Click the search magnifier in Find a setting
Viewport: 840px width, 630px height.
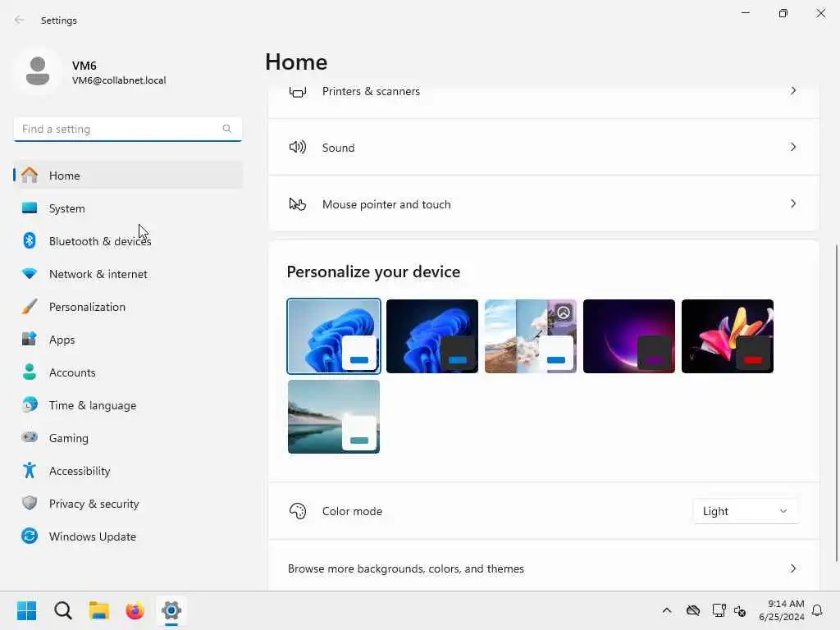[226, 129]
